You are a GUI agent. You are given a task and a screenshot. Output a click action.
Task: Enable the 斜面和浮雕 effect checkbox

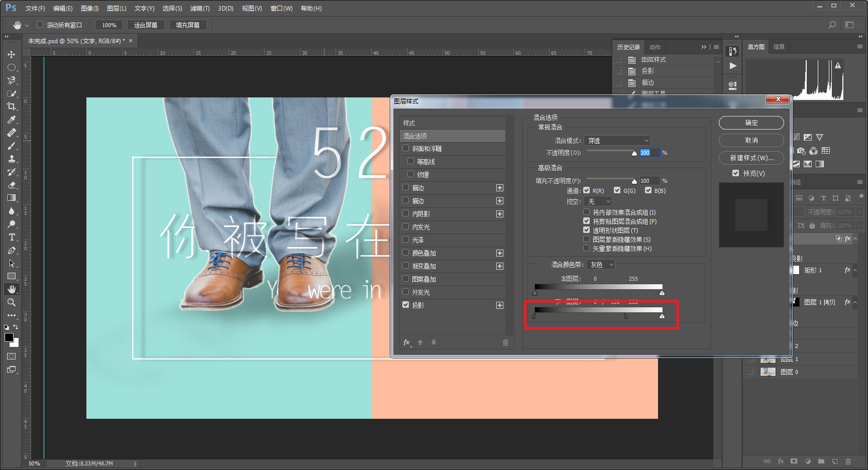[x=405, y=148]
